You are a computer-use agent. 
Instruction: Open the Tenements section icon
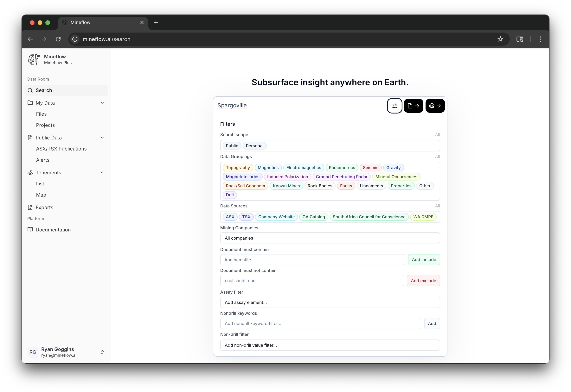30,172
